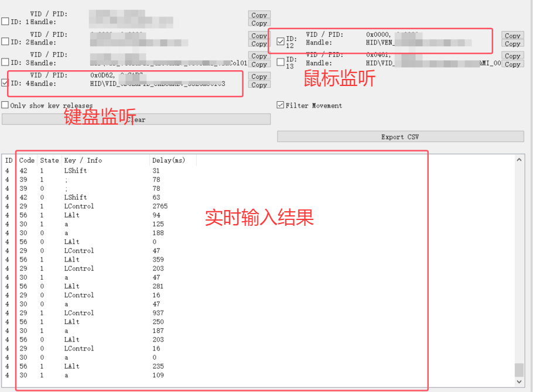This screenshot has height=392, width=533.
Task: Click the ID column header
Action: tap(9, 160)
